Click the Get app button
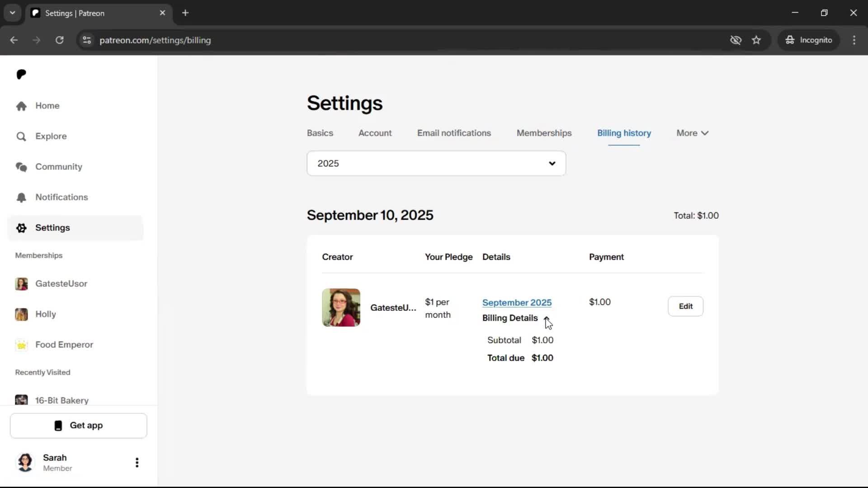This screenshot has height=488, width=868. point(79,426)
